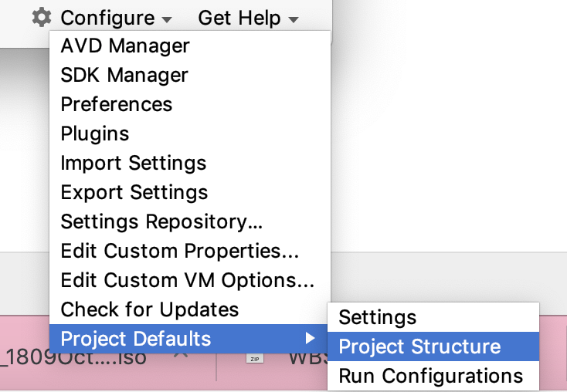Click the ZIP file icon in downloads bar
567x392 pixels.
point(254,358)
